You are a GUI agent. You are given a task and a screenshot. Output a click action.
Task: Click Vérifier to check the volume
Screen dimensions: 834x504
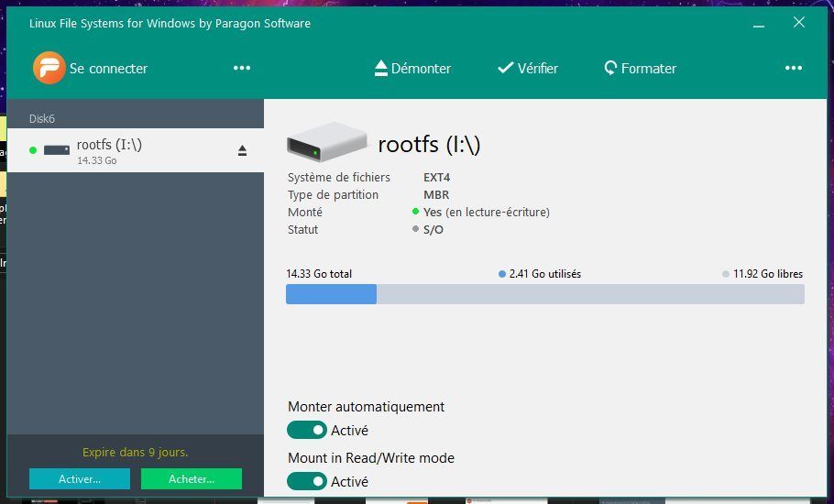528,68
